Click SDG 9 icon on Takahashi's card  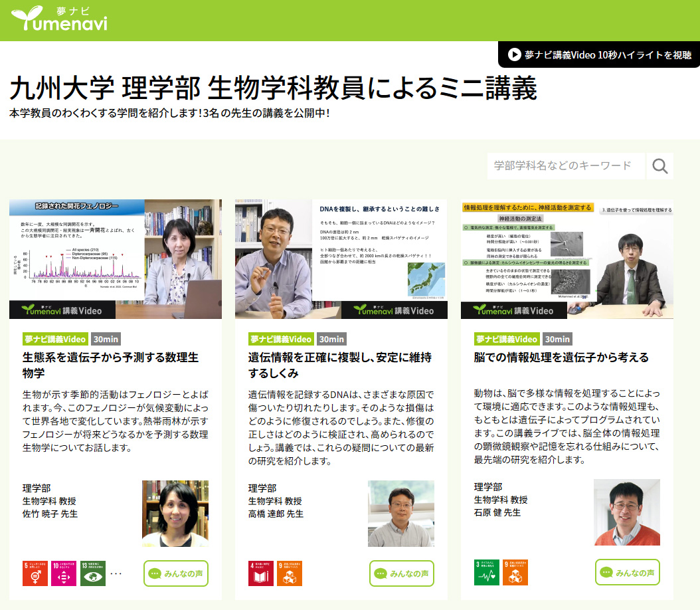point(290,573)
